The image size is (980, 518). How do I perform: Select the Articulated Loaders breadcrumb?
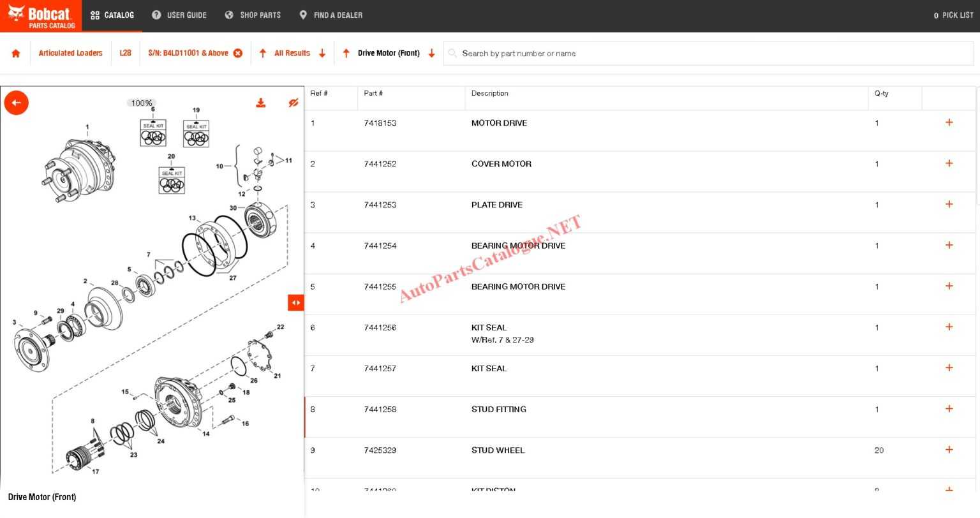pos(70,54)
